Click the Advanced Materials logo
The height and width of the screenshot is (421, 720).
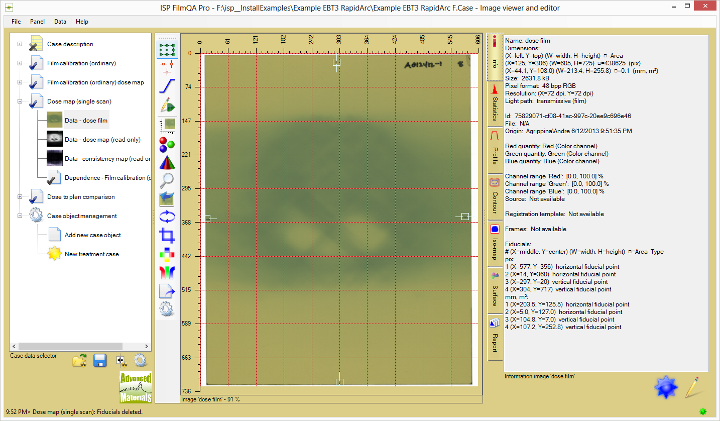pyautogui.click(x=135, y=387)
